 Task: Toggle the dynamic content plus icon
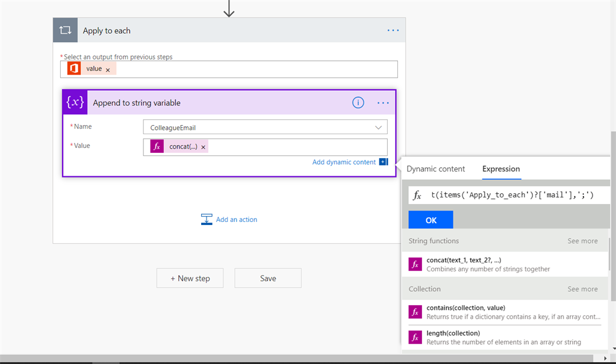tap(383, 162)
